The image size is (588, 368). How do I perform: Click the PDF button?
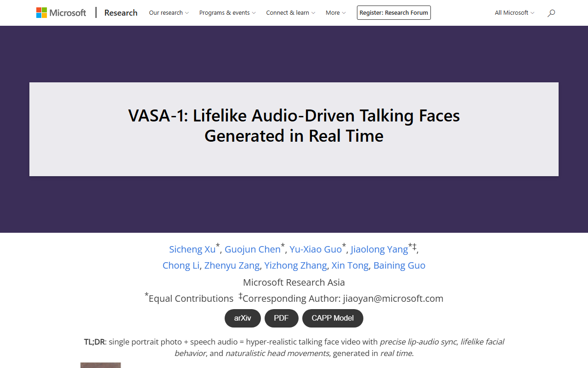pos(282,318)
